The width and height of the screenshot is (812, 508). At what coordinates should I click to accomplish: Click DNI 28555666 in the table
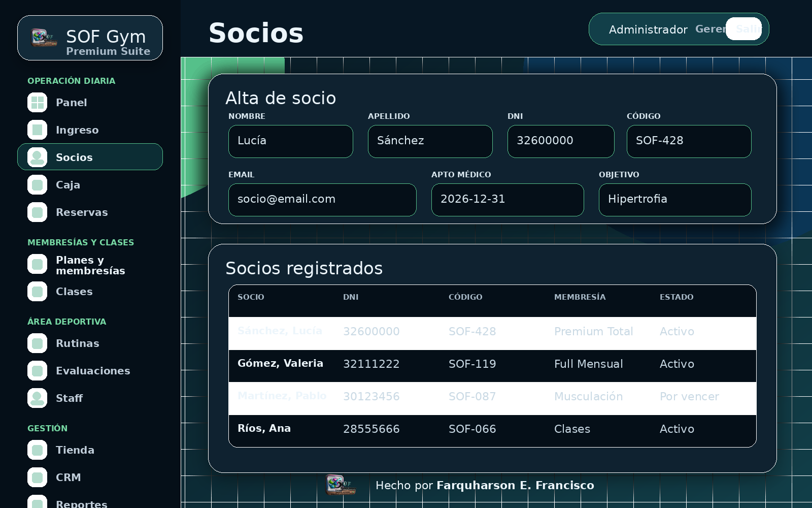[371, 429]
